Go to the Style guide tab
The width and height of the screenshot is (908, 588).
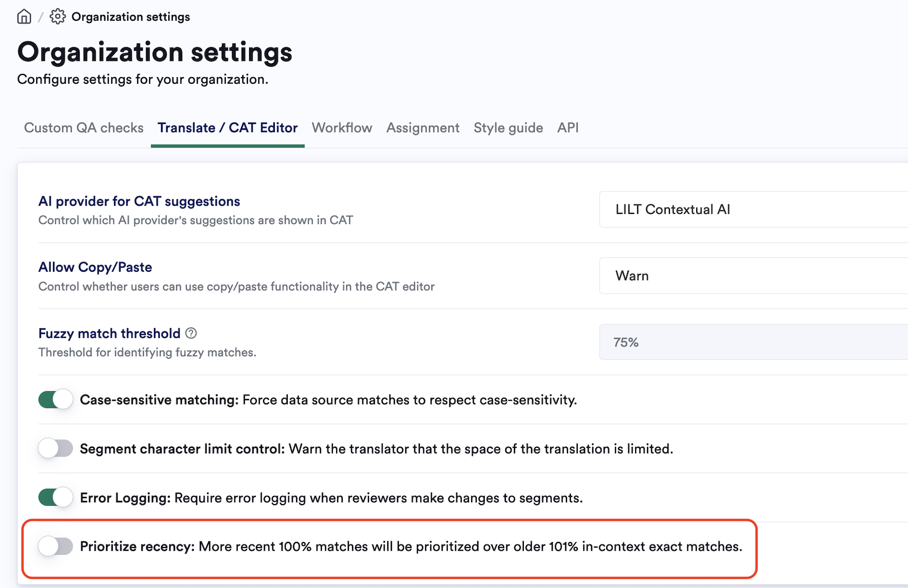(508, 128)
